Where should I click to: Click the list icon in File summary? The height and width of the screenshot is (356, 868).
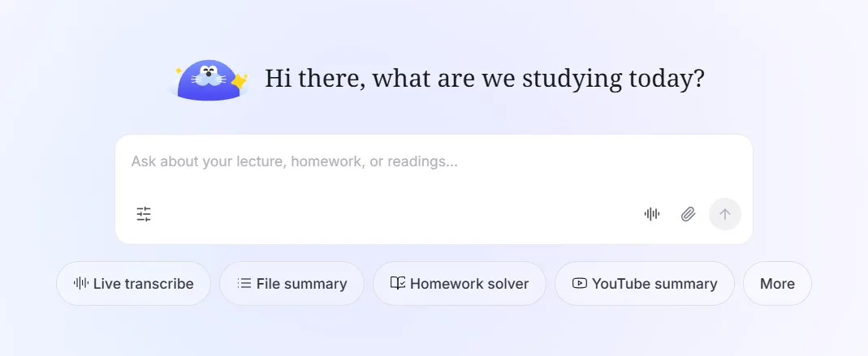244,284
